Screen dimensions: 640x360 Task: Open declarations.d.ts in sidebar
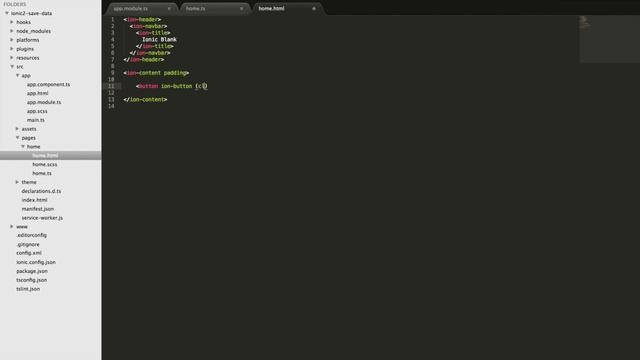point(41,191)
